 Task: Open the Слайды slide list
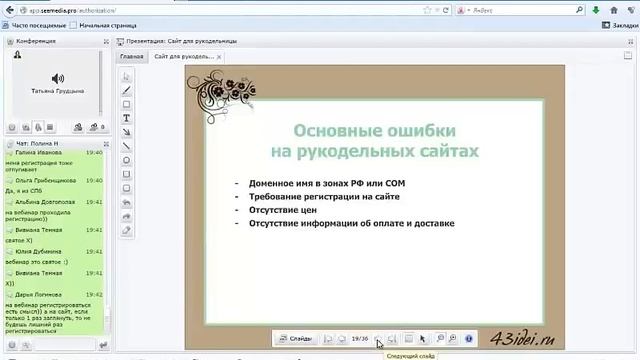[296, 339]
